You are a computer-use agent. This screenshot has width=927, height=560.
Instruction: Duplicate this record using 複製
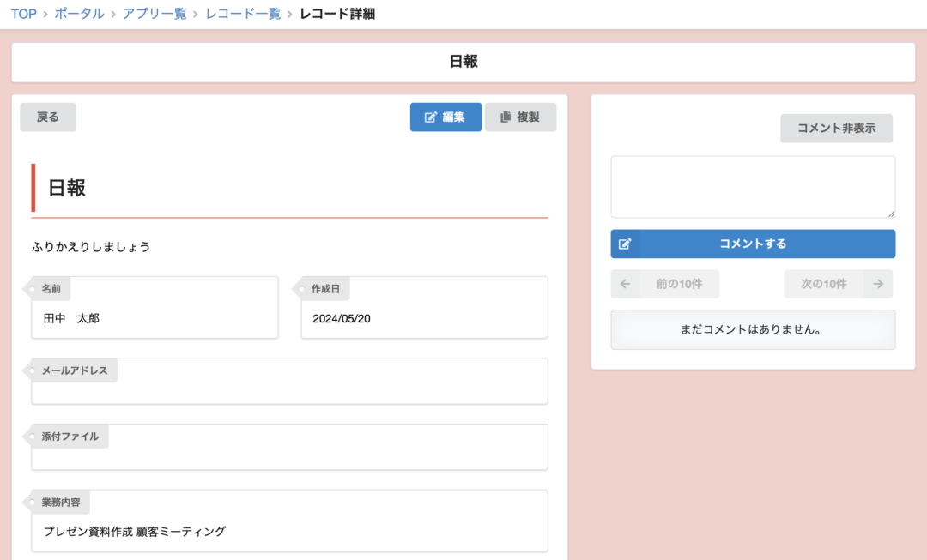point(520,117)
